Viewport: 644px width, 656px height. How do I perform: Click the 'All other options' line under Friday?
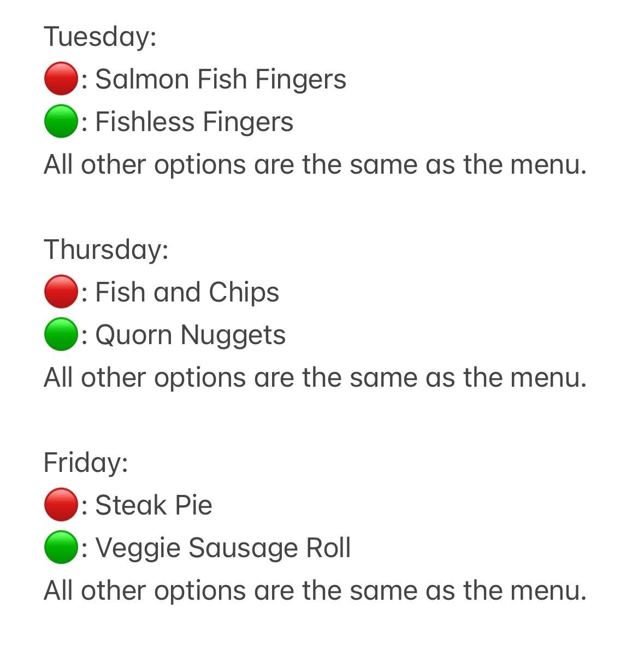click(x=315, y=590)
